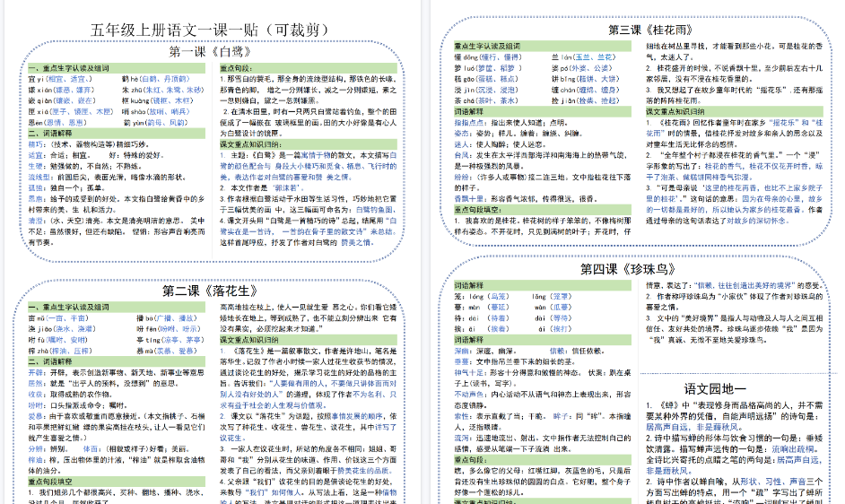Click the blue term 指指点点
The image size is (845, 504).
468,122
